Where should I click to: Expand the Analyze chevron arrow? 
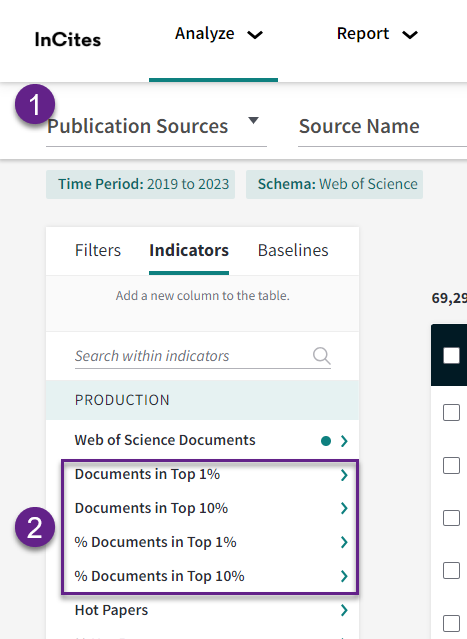tap(255, 35)
